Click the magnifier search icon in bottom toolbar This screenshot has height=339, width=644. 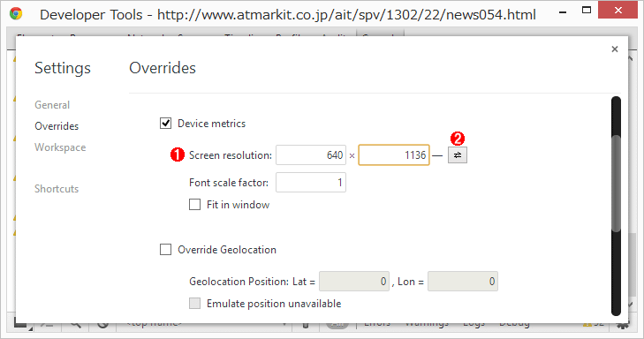tap(75, 324)
